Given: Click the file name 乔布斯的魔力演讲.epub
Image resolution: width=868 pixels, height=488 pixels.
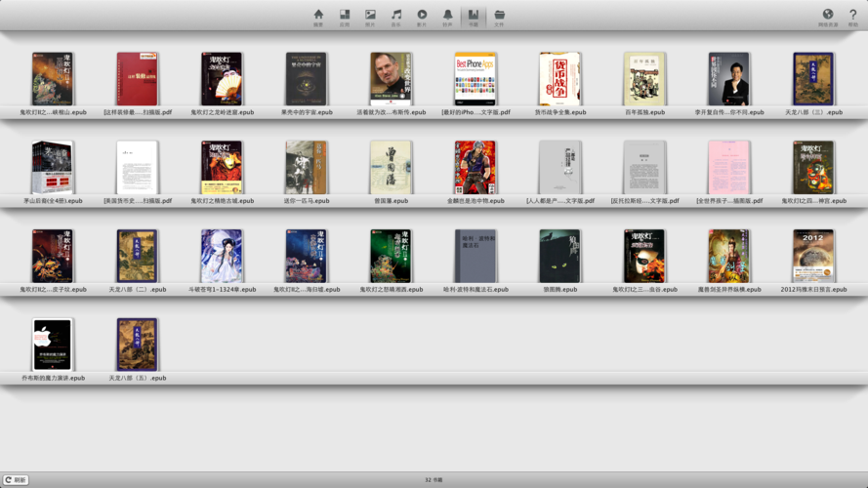Looking at the screenshot, I should pyautogui.click(x=53, y=378).
